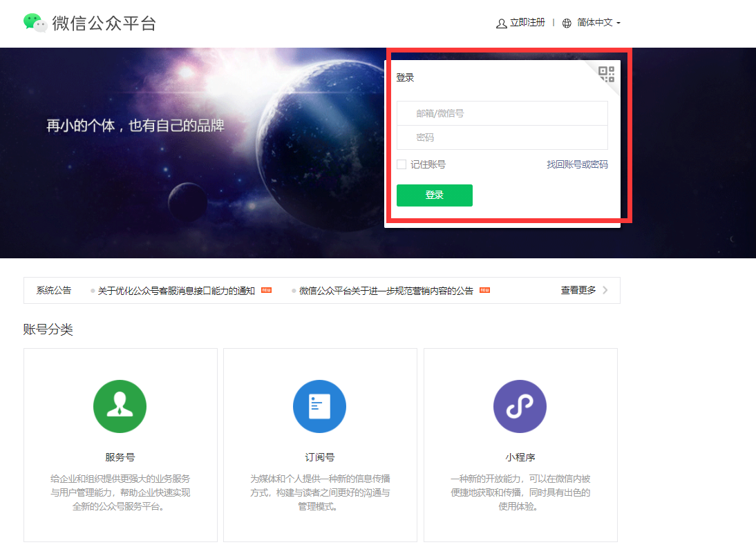756x547 pixels.
Task: Click the user icon beside 立即注册
Action: [x=501, y=23]
